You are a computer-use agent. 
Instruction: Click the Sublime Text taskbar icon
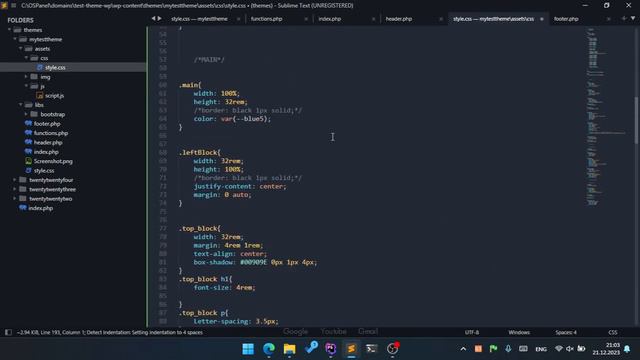tap(351, 349)
